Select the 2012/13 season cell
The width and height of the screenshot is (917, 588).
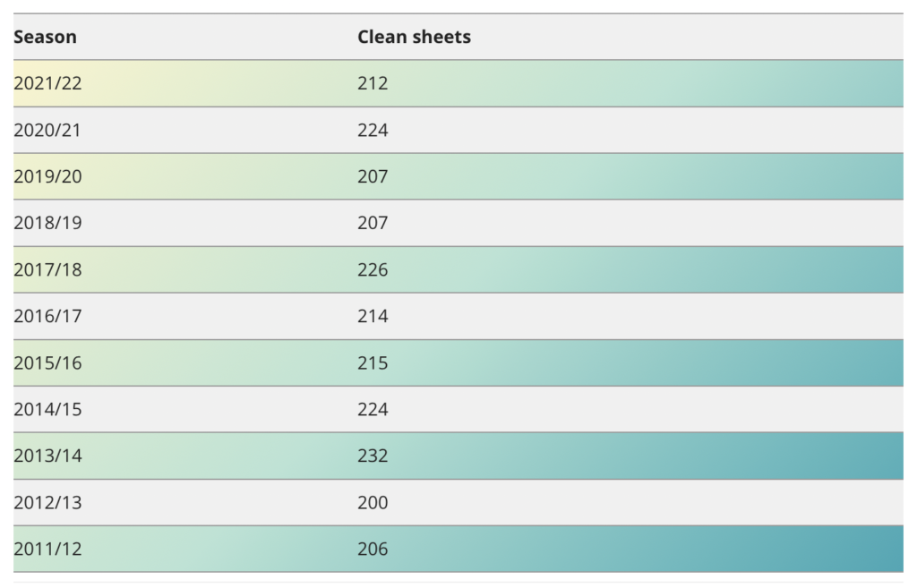47,503
